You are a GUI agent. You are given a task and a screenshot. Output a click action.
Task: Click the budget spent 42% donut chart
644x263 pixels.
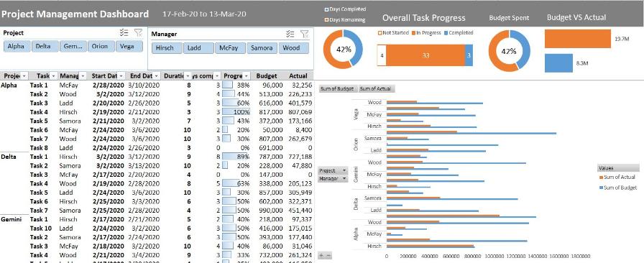pyautogui.click(x=509, y=51)
